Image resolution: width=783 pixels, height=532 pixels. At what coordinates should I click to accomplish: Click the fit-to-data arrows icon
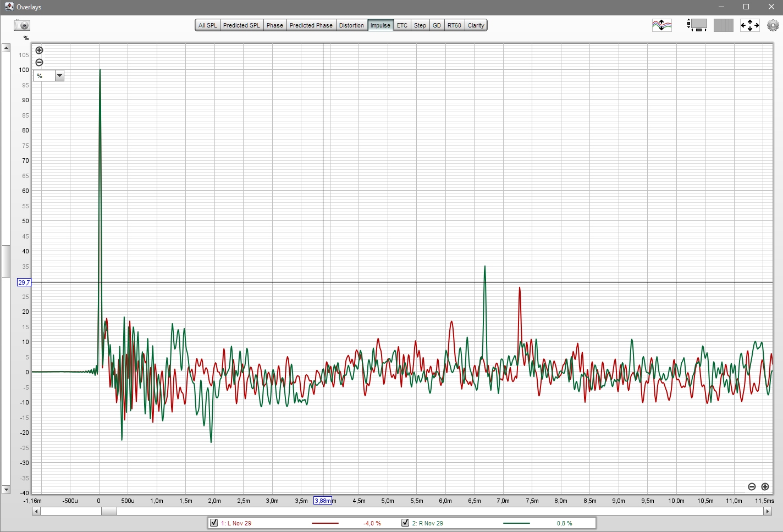(x=749, y=25)
